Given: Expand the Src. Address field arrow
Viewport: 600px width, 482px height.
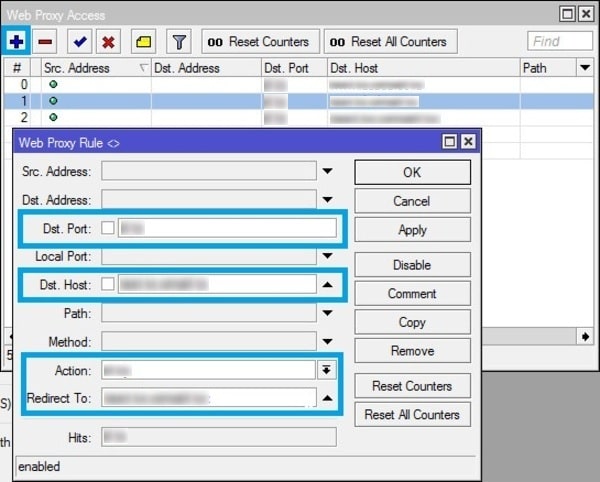Looking at the screenshot, I should (x=326, y=172).
